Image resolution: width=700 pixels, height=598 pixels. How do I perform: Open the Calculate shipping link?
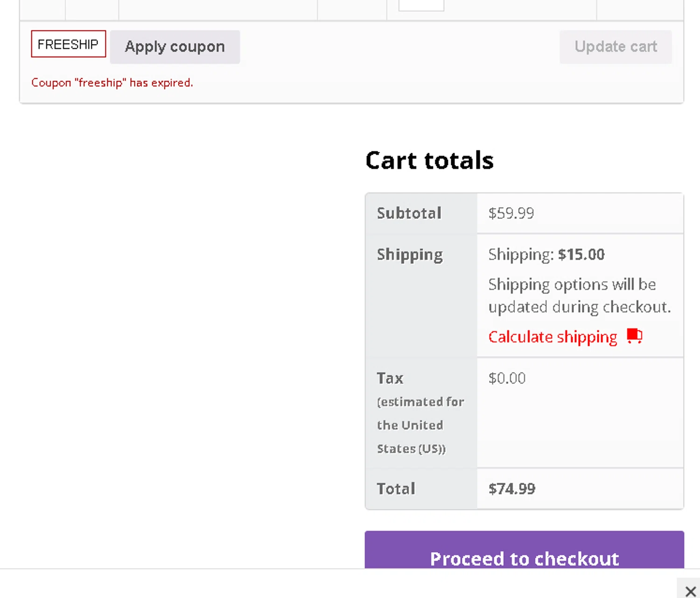click(x=553, y=337)
